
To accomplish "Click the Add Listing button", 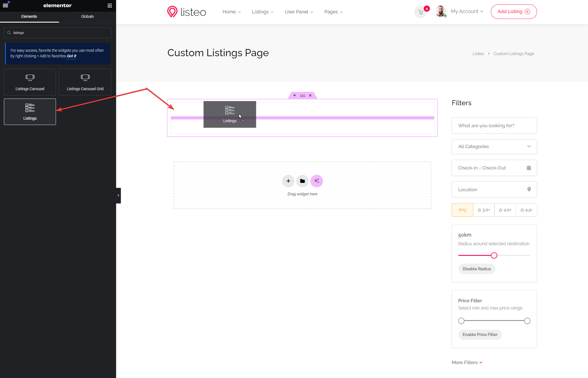I will pyautogui.click(x=514, y=12).
